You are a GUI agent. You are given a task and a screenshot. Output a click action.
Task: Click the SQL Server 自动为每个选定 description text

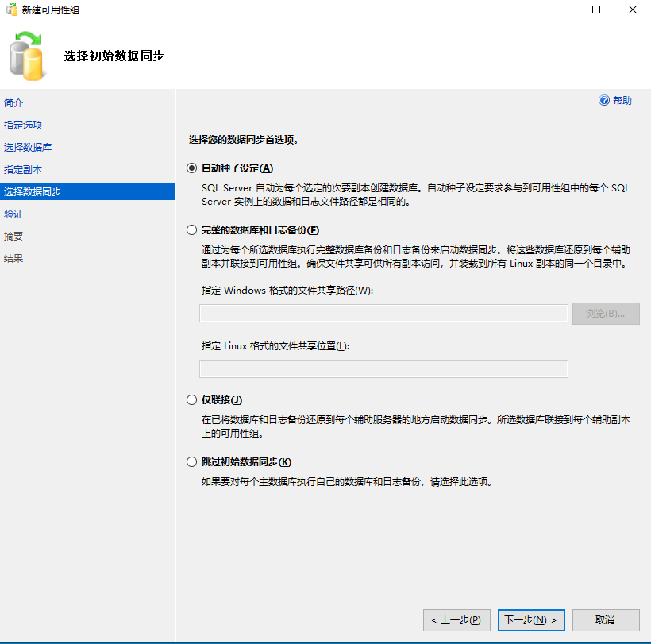415,195
